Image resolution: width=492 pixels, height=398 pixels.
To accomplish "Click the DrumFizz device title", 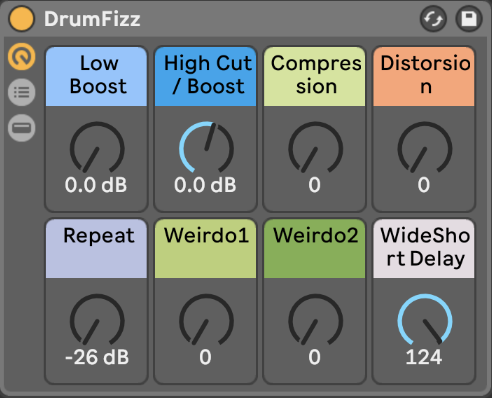I will (x=92, y=19).
